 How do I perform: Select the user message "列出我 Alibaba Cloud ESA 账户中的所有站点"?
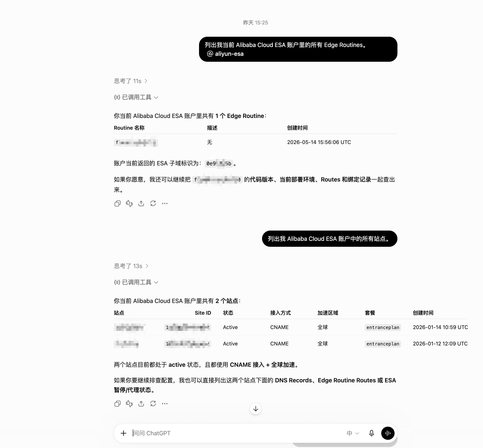(330, 239)
